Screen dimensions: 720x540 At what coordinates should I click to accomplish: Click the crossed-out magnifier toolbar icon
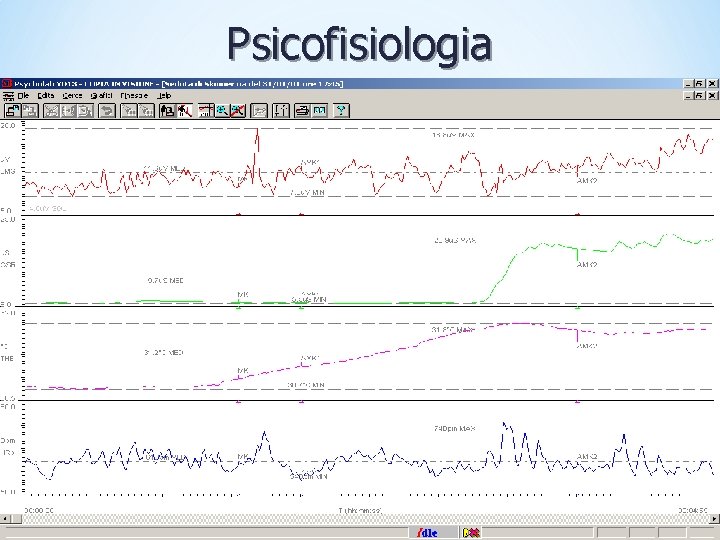click(x=238, y=111)
